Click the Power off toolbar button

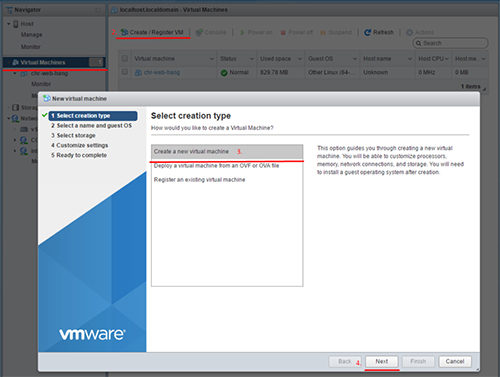coord(296,32)
